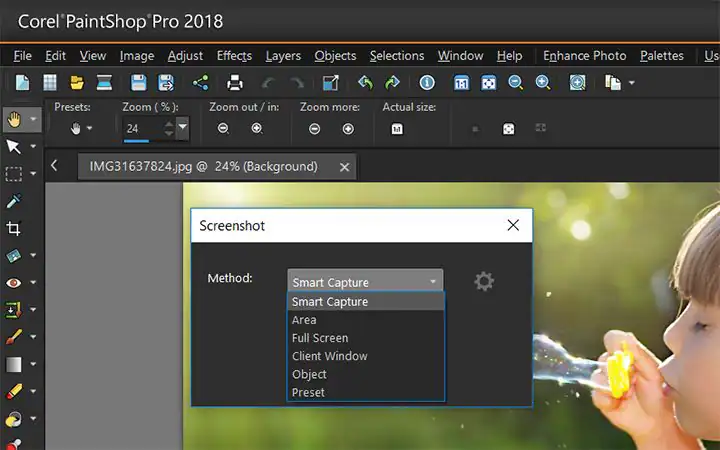Image resolution: width=720 pixels, height=450 pixels.
Task: Open the Zoom percentage dropdown arrow
Action: 183,126
